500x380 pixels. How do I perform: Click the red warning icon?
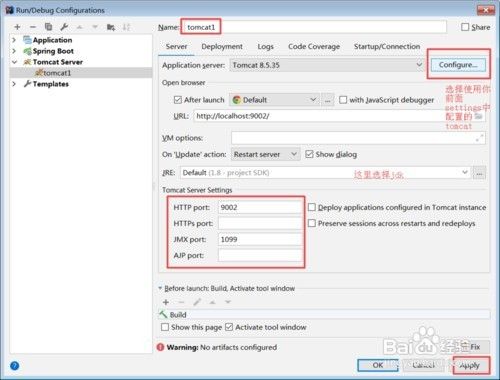coord(160,347)
